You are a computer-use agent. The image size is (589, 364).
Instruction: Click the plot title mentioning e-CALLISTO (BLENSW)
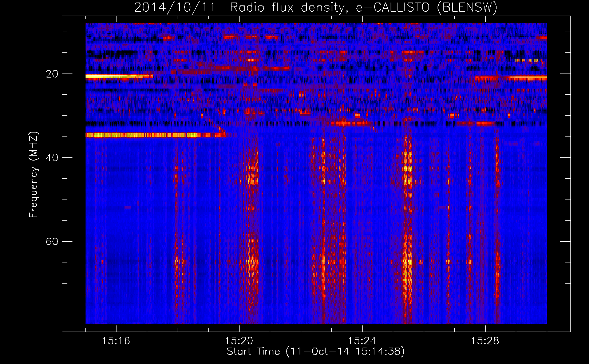point(316,7)
